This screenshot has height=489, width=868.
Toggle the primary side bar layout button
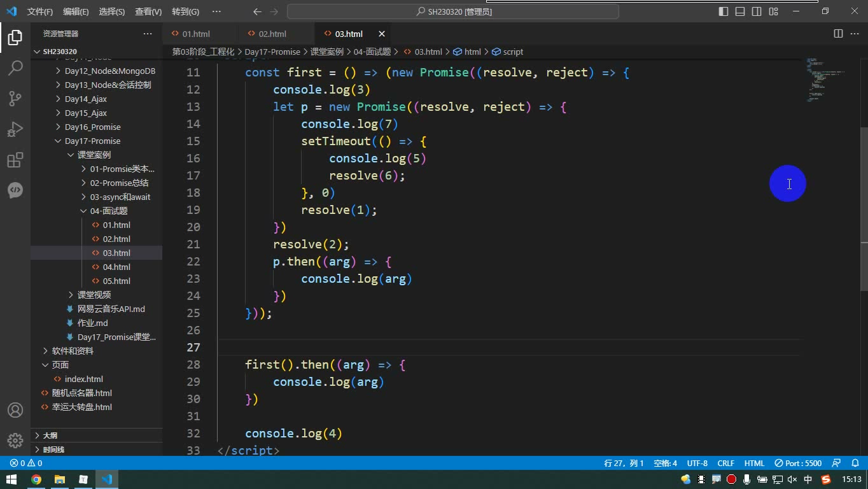(724, 11)
